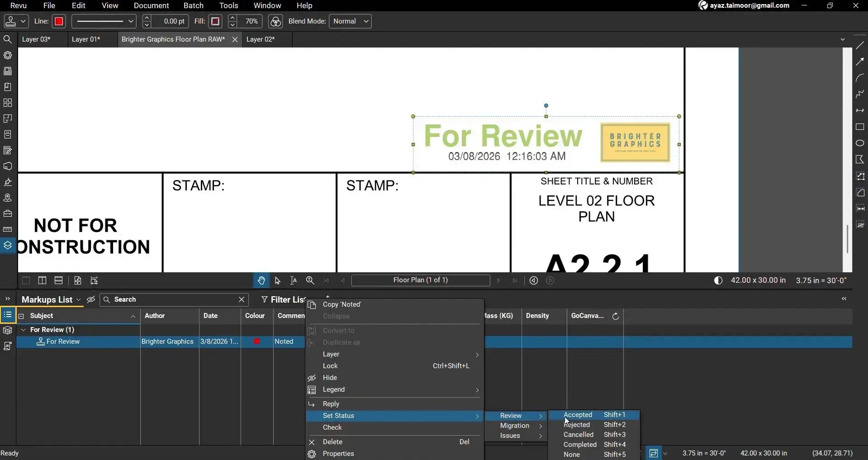The image size is (868, 460).
Task: Open the stamp tool dropdown arrow
Action: pyautogui.click(x=24, y=21)
